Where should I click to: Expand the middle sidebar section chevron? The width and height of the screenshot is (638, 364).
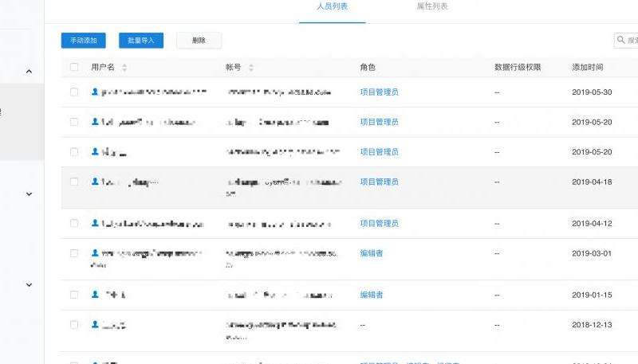(x=30, y=194)
